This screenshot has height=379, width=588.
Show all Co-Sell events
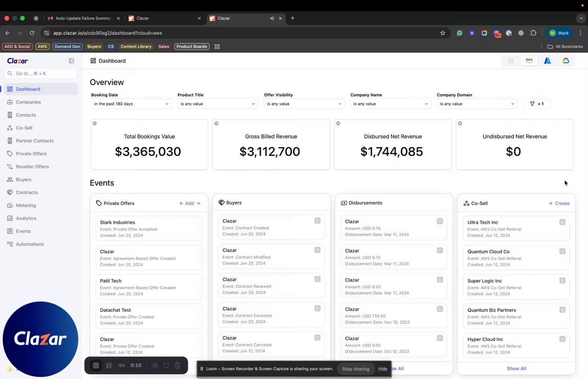coord(516,368)
